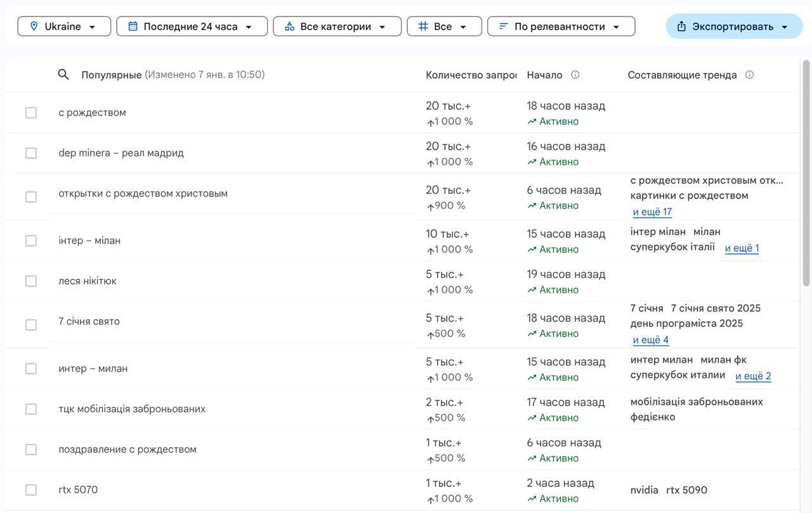Click the Количество запросов column header
812x513 pixels.
[471, 75]
